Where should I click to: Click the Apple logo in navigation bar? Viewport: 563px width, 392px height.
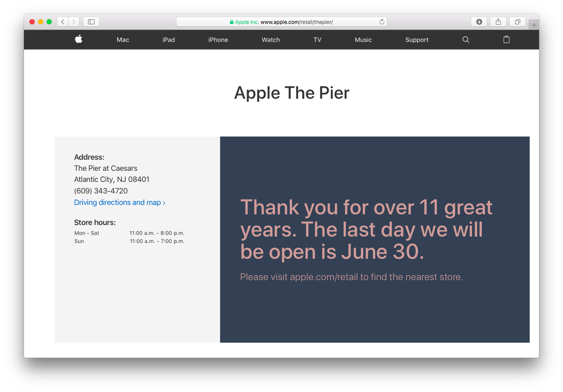79,39
